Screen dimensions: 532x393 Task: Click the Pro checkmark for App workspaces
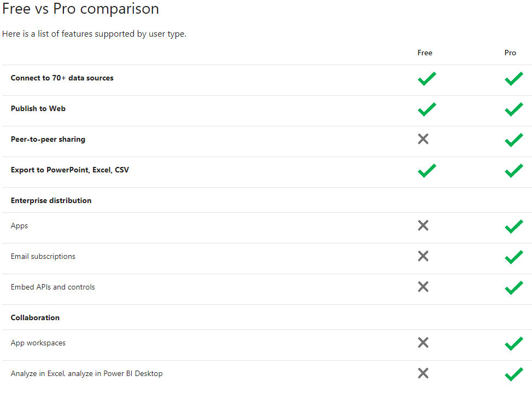point(513,344)
